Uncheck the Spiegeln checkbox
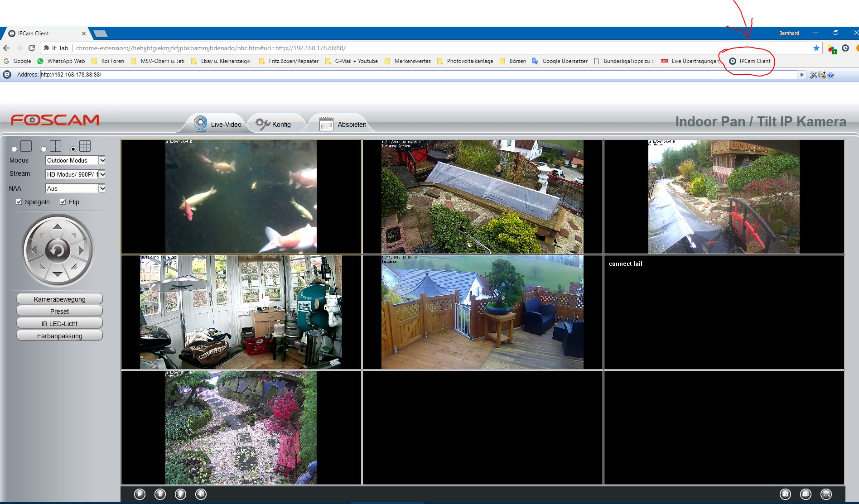Image resolution: width=859 pixels, height=504 pixels. tap(19, 202)
